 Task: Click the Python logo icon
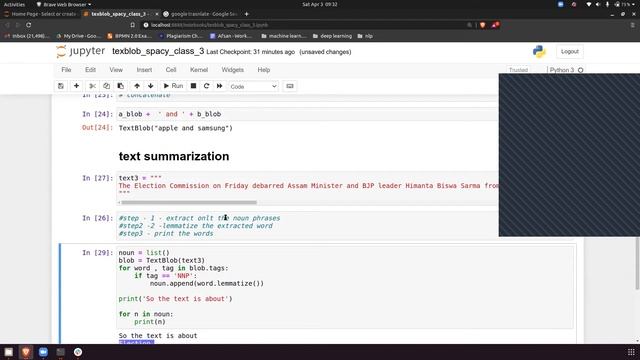(x=539, y=51)
